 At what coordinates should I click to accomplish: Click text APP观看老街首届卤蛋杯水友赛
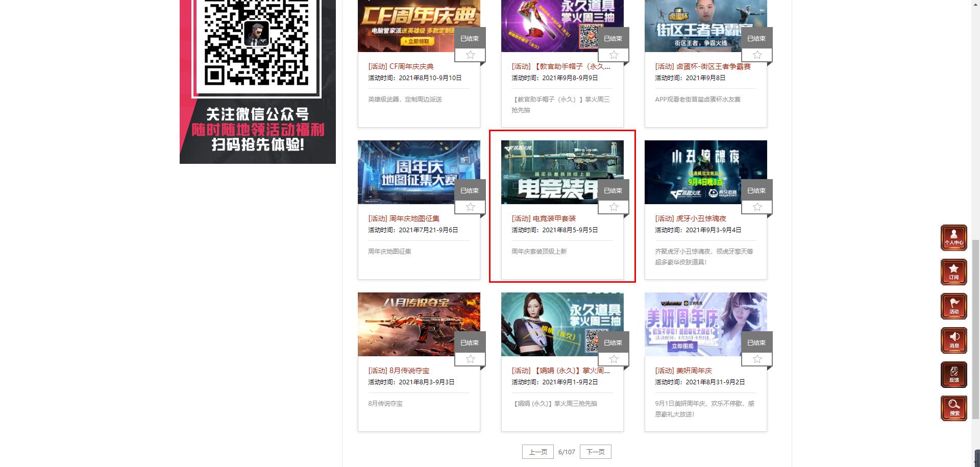click(x=698, y=100)
